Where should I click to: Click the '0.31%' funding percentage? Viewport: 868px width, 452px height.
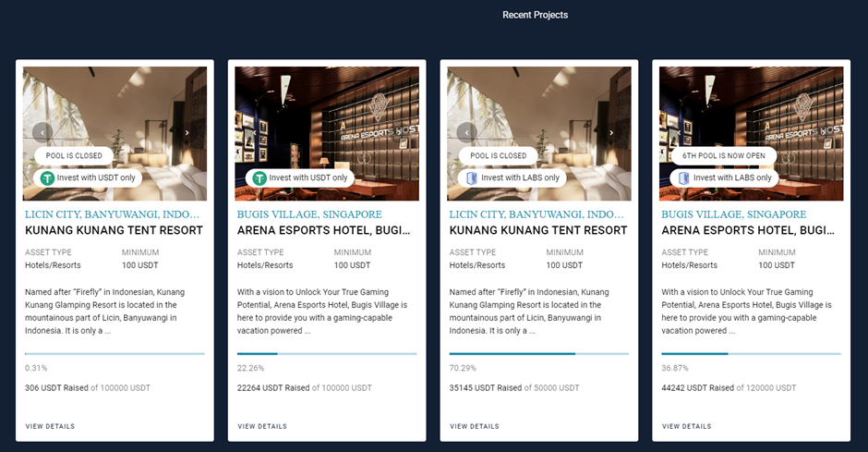pos(36,368)
